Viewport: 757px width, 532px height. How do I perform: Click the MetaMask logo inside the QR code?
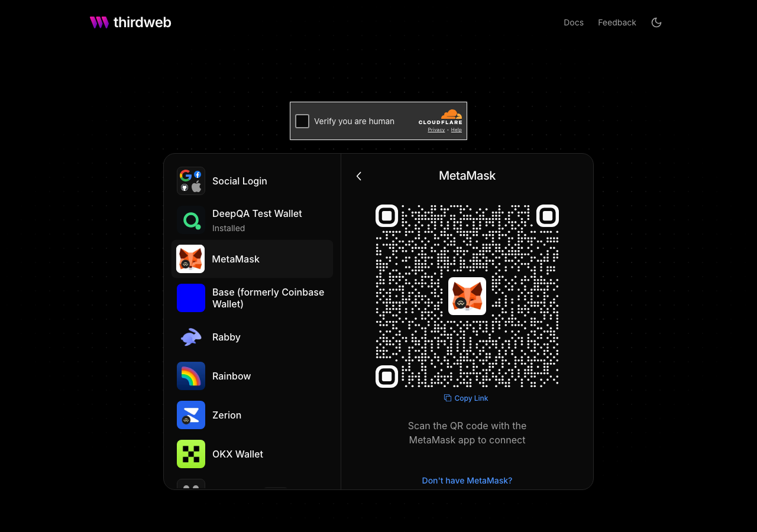point(467,296)
